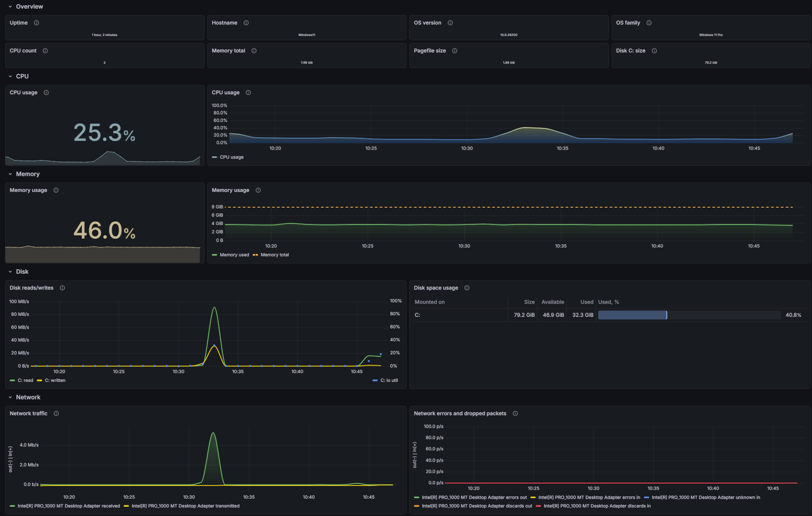Image resolution: width=812 pixels, height=516 pixels.
Task: Open the Memory usage panel info tooltip
Action: tap(56, 190)
